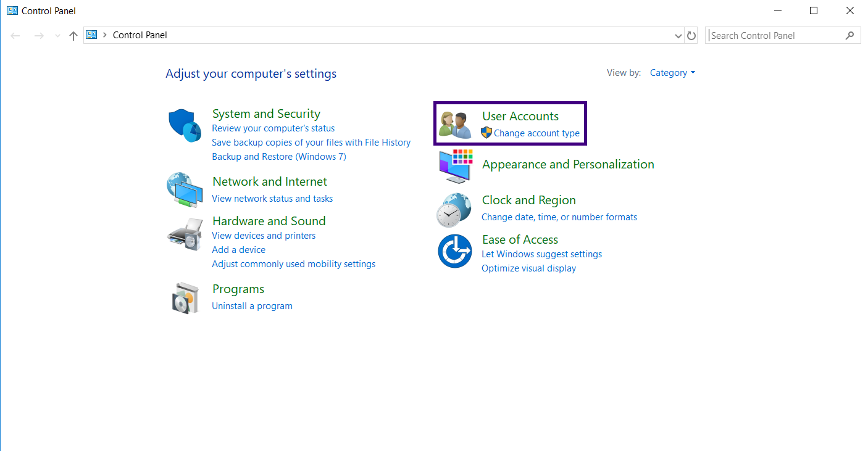Image resolution: width=868 pixels, height=451 pixels.
Task: Expand the address bar history dropdown
Action: click(x=679, y=36)
